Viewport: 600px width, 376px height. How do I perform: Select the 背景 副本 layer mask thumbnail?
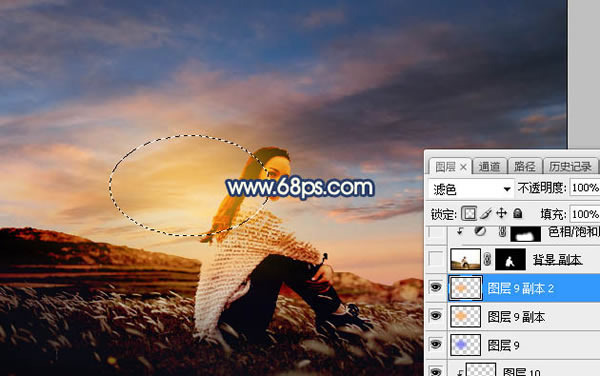(510, 259)
